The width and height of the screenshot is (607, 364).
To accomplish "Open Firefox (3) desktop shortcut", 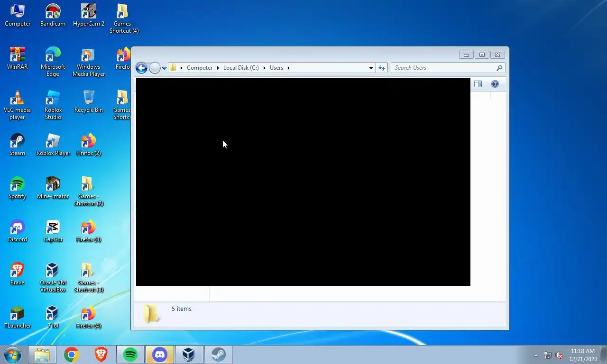I will point(89,231).
